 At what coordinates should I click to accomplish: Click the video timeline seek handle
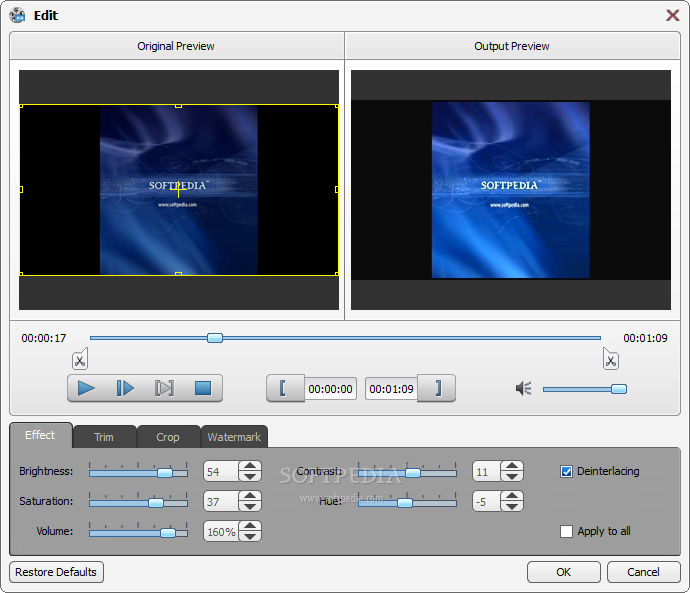click(215, 338)
